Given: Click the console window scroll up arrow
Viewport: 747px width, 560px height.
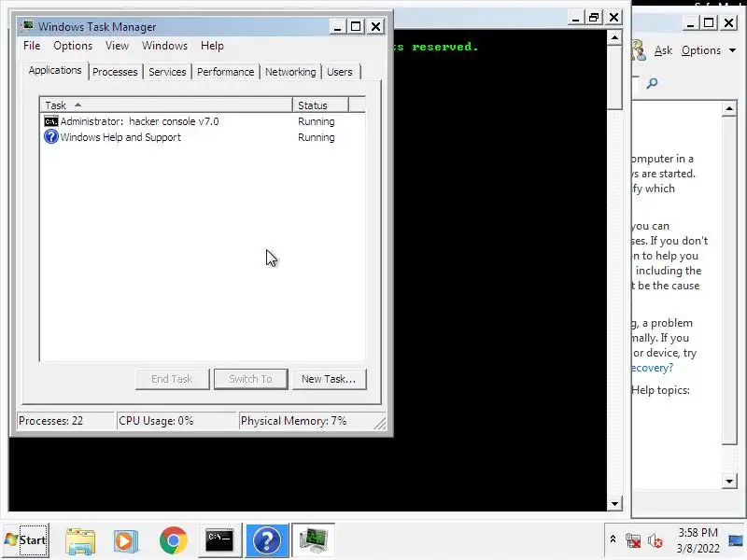Looking at the screenshot, I should pos(614,37).
